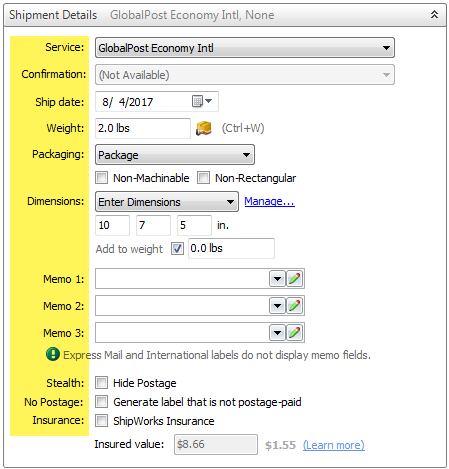Click the height dimension field showing 5
The height and width of the screenshot is (469, 449).
coord(194,225)
